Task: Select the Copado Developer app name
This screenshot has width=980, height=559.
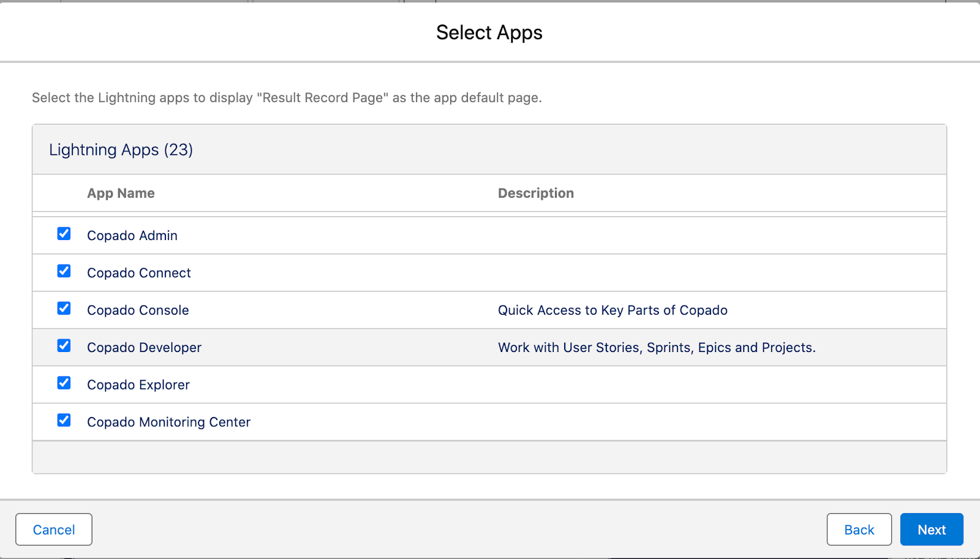Action: coord(144,348)
